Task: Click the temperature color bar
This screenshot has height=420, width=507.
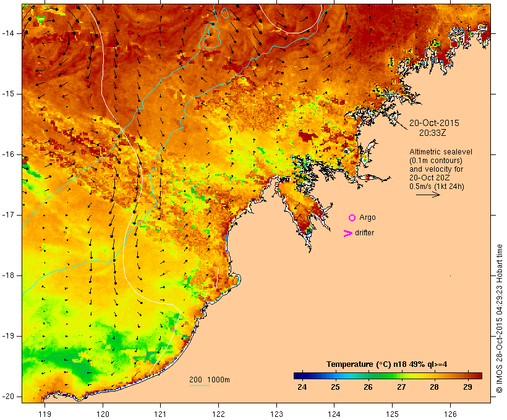Action: [x=388, y=376]
